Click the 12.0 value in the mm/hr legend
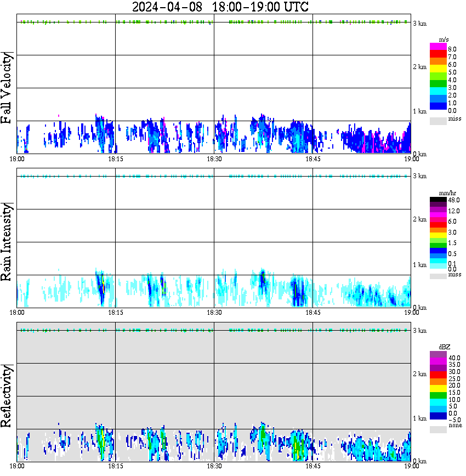 454,211
